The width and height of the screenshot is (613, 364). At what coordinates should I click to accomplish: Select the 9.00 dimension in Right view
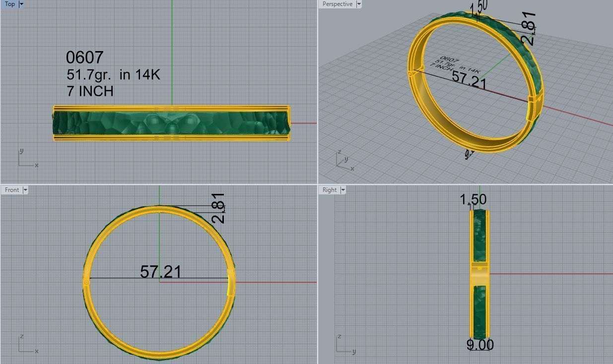point(480,345)
